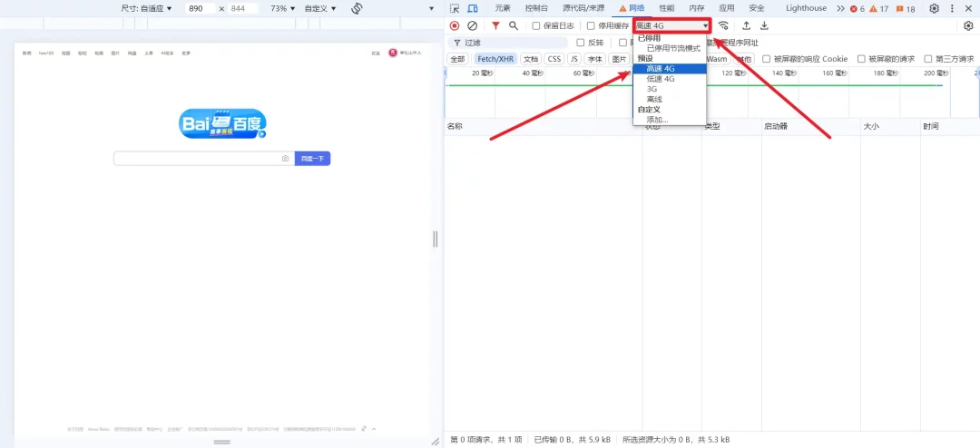Switch to the 性能 tab
980x448 pixels.
click(667, 8)
